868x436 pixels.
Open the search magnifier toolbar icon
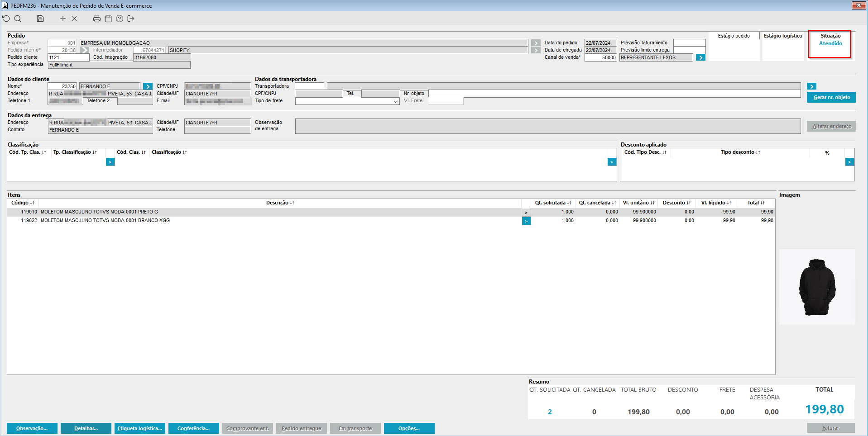pos(18,19)
